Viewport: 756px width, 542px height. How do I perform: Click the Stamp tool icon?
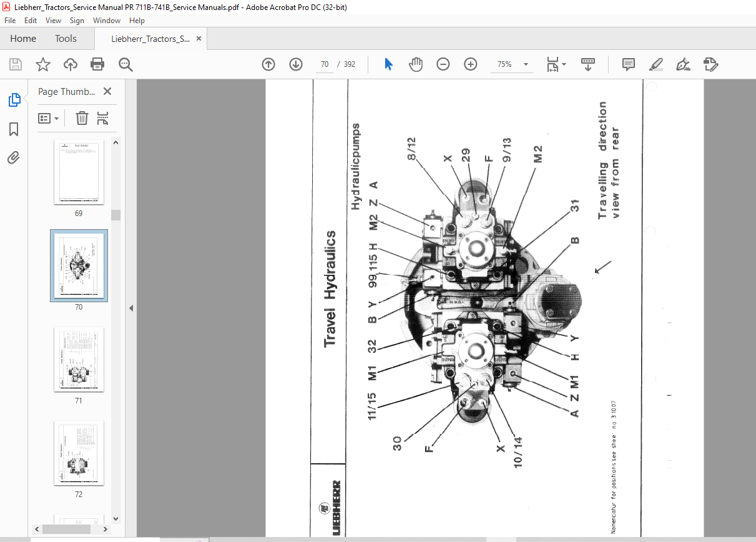[710, 64]
